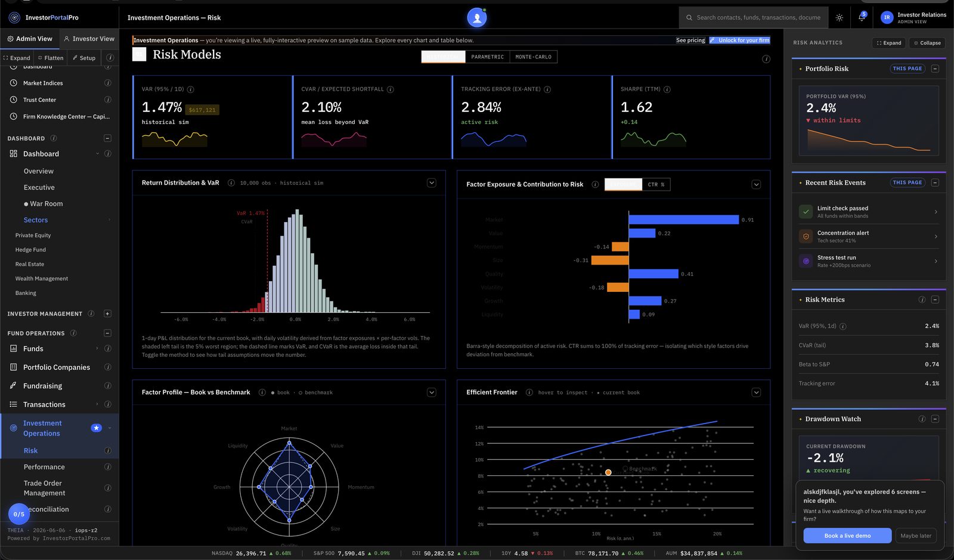The height and width of the screenshot is (560, 954).
Task: Collapse the FUND OPERATIONS section
Action: pos(107,333)
